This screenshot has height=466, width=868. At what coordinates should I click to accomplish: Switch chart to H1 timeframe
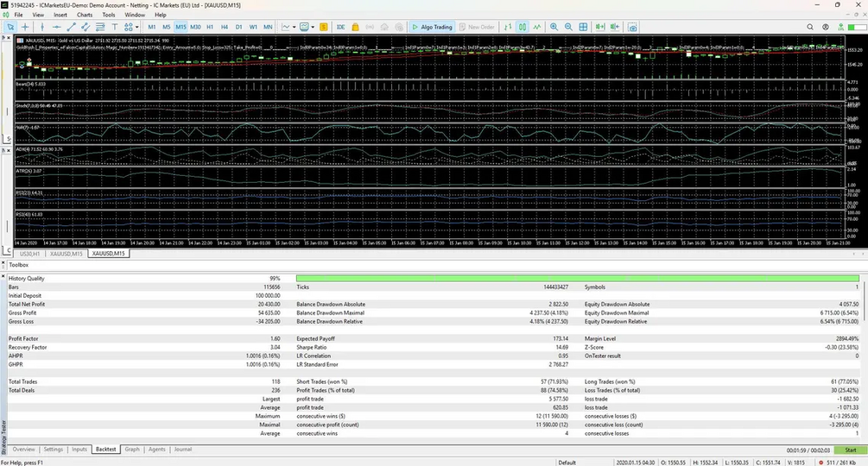tap(210, 27)
